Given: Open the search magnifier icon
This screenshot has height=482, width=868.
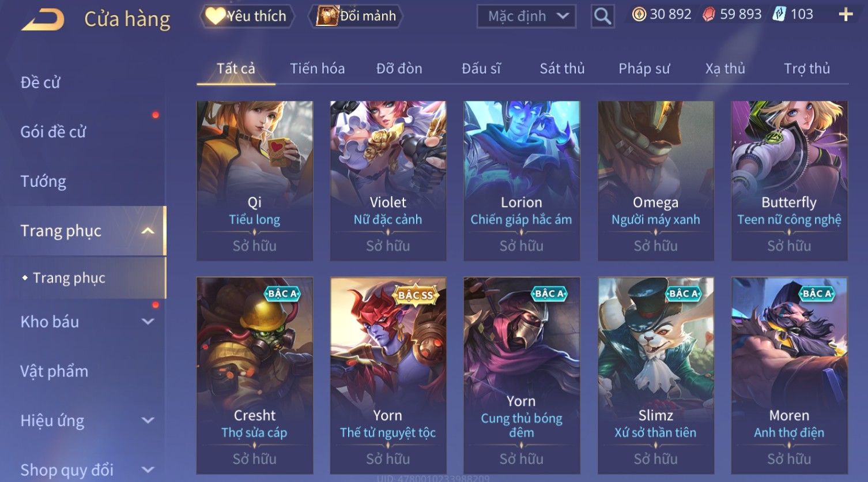Looking at the screenshot, I should coord(602,16).
